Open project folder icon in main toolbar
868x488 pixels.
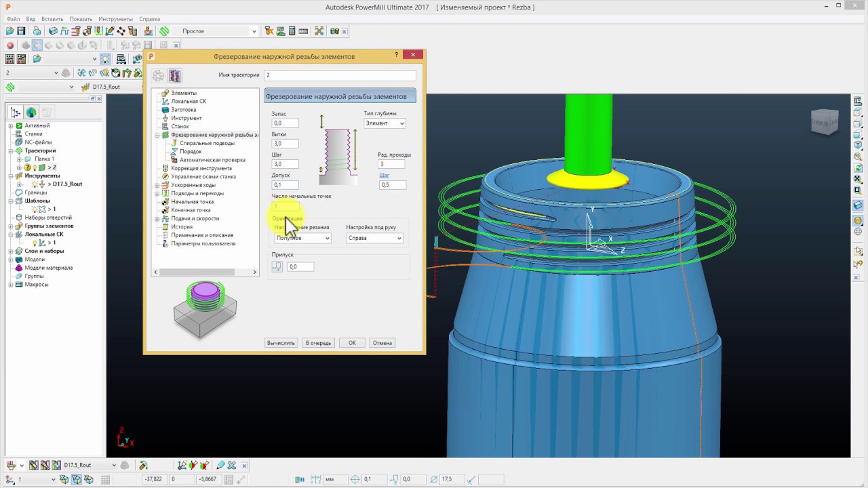(9, 31)
